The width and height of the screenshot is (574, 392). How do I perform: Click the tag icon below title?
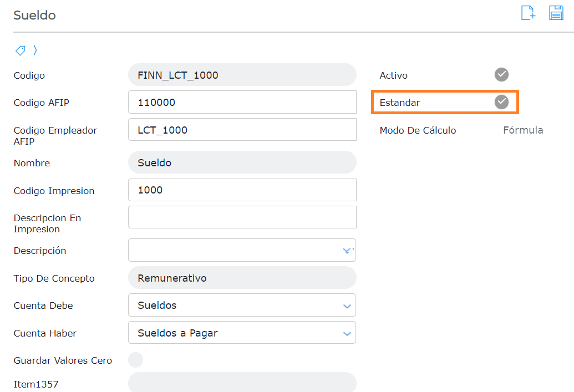click(x=20, y=50)
